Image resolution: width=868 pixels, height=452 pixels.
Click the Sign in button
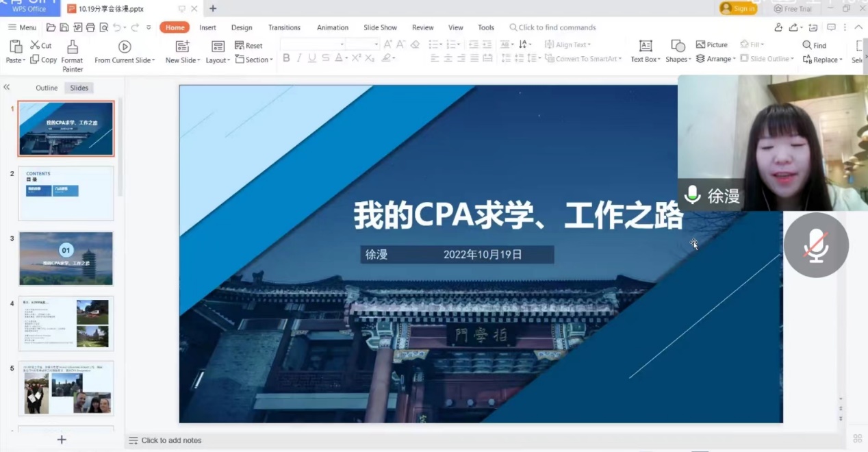737,8
